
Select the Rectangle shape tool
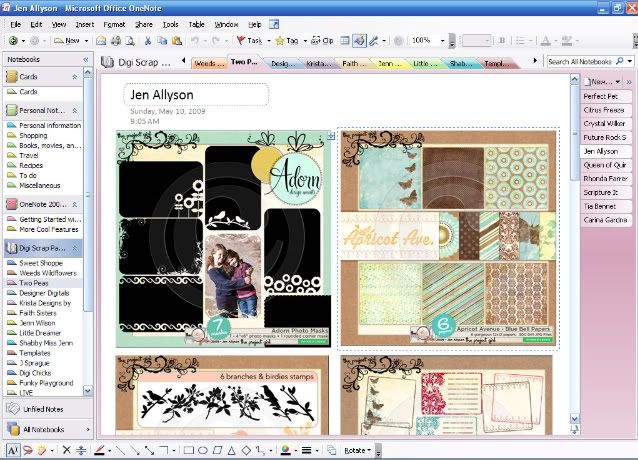188,450
